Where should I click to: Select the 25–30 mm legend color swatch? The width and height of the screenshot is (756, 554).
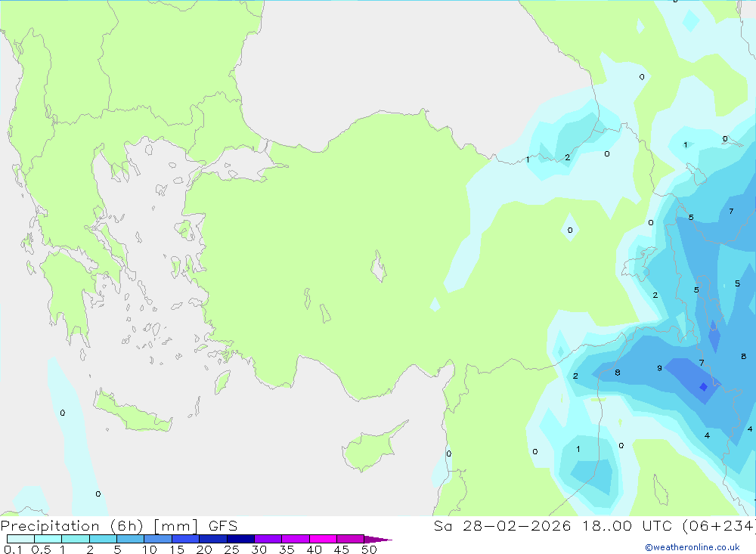240,539
